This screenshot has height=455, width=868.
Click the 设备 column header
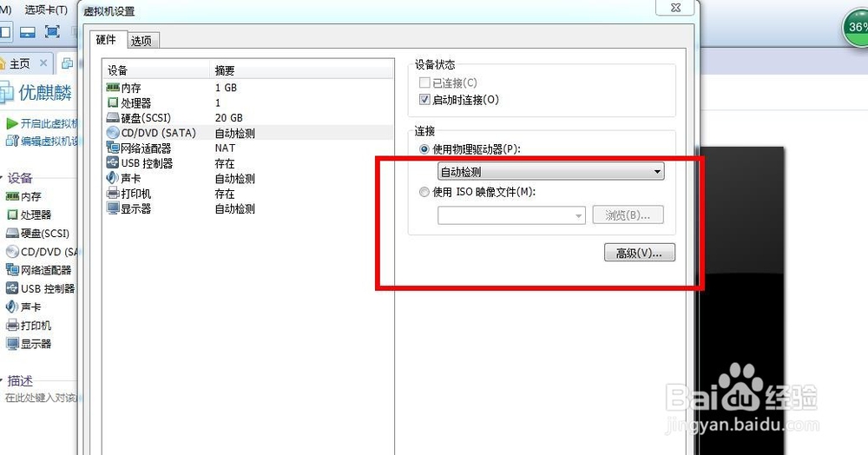pyautogui.click(x=155, y=70)
